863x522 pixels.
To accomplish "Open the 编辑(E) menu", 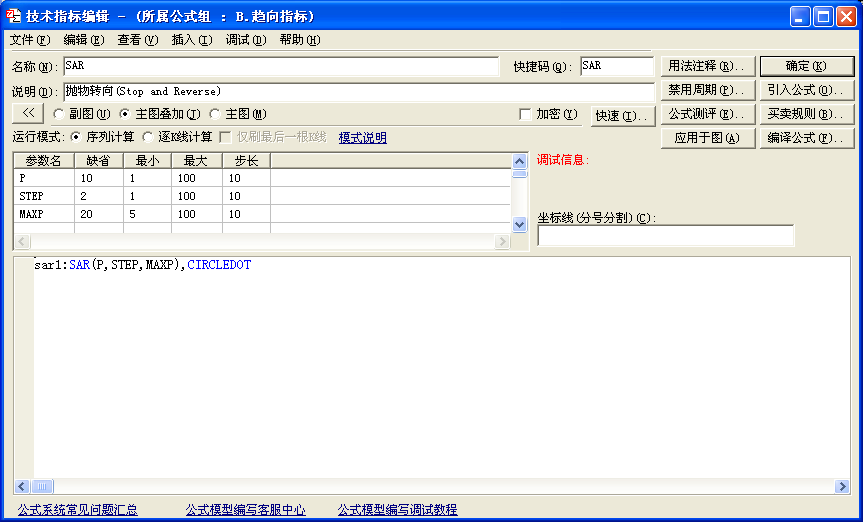I will (84, 40).
